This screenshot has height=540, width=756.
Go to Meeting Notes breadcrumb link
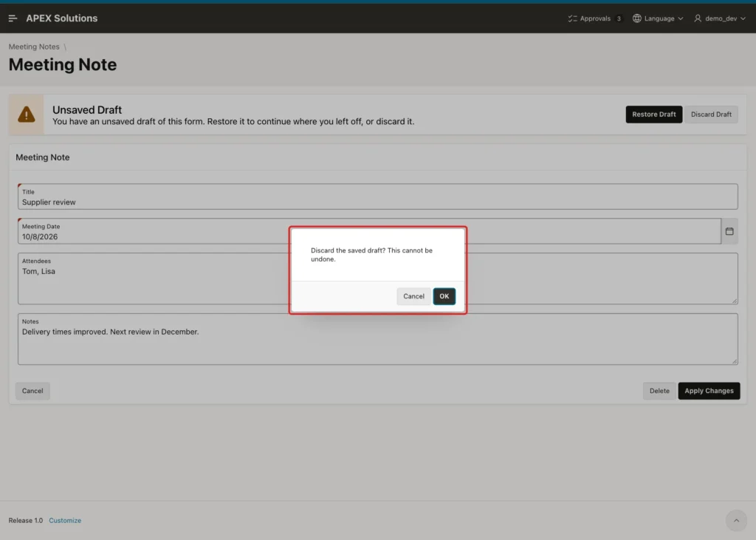34,47
